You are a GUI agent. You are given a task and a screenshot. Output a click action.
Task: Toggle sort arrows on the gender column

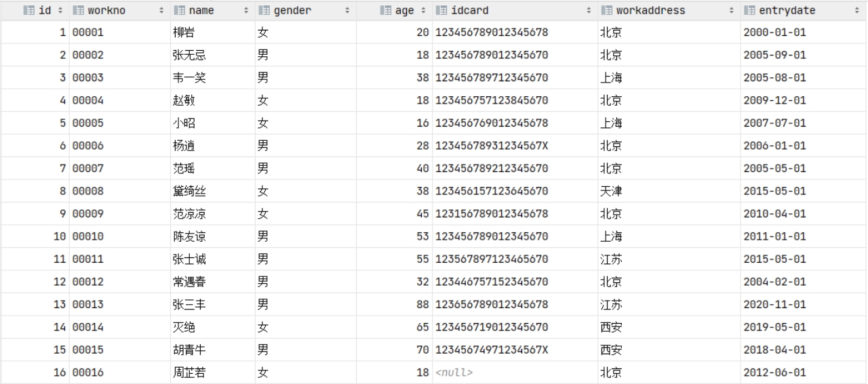tap(348, 11)
